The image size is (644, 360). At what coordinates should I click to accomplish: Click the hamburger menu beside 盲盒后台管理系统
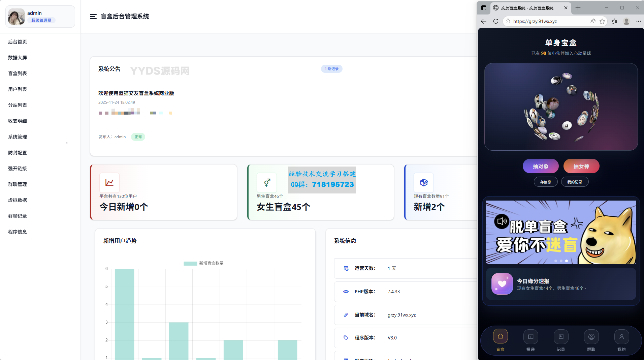point(93,16)
